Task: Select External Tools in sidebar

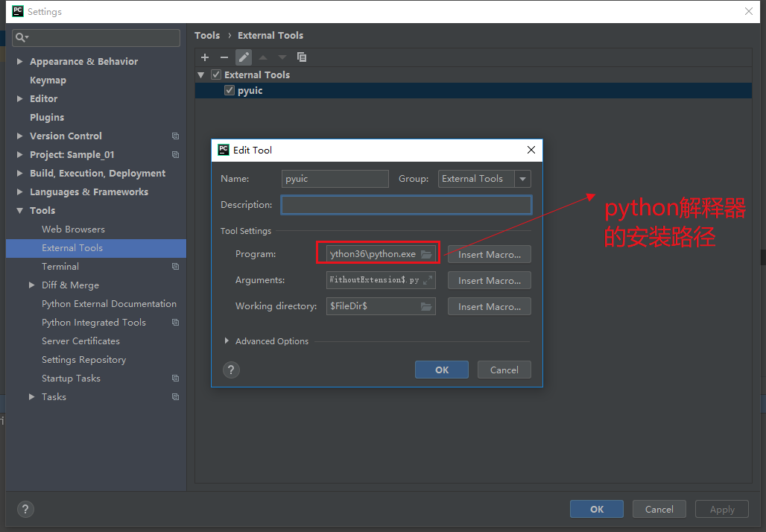Action: pos(95,247)
